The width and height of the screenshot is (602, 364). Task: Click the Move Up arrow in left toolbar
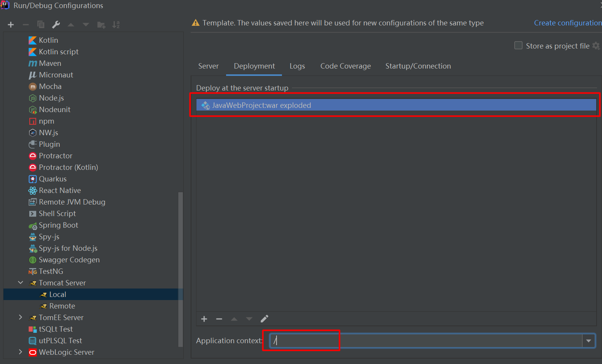(71, 25)
